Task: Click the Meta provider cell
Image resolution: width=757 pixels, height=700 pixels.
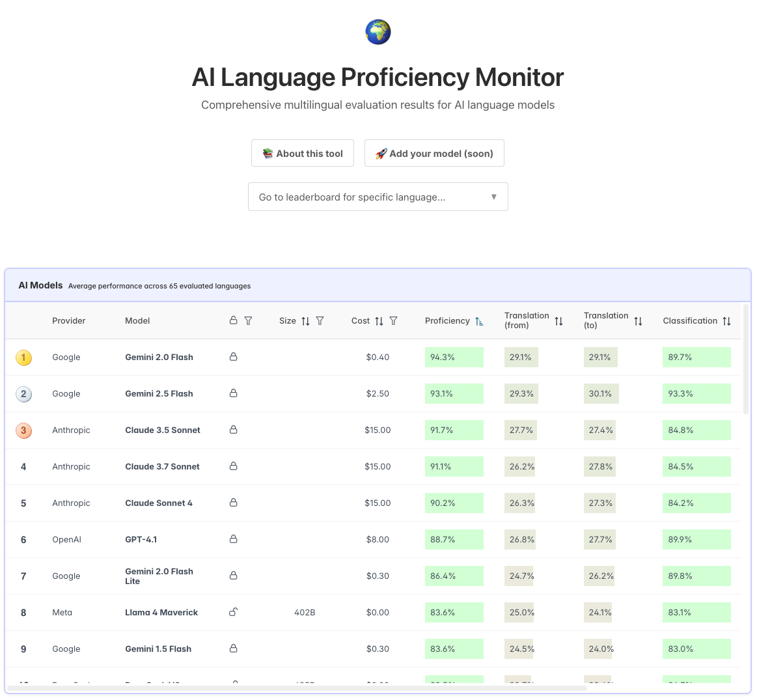Action: click(62, 613)
